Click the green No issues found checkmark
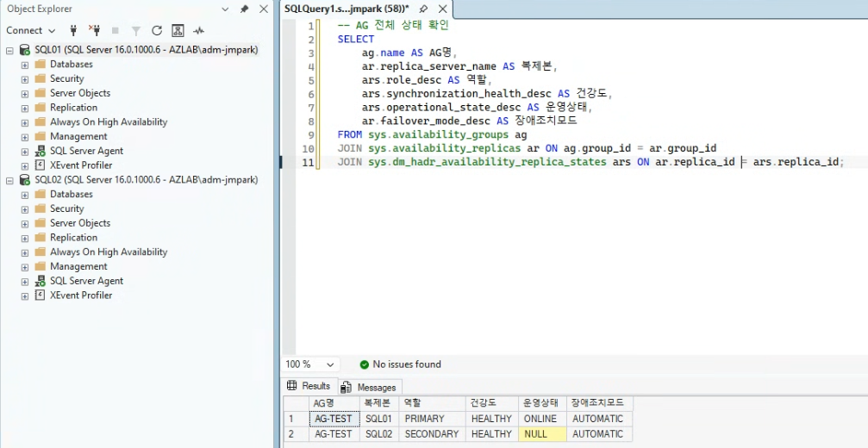This screenshot has width=868, height=448. pos(365,364)
